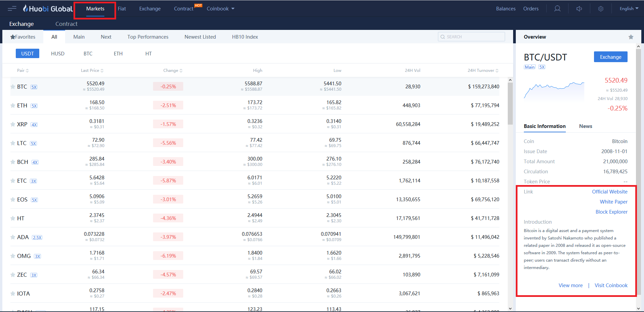Sort by Change column
The width and height of the screenshot is (644, 312).
[x=173, y=71]
